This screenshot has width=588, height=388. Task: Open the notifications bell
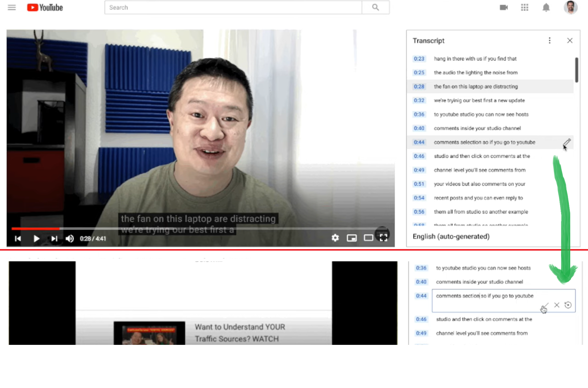[x=546, y=7]
